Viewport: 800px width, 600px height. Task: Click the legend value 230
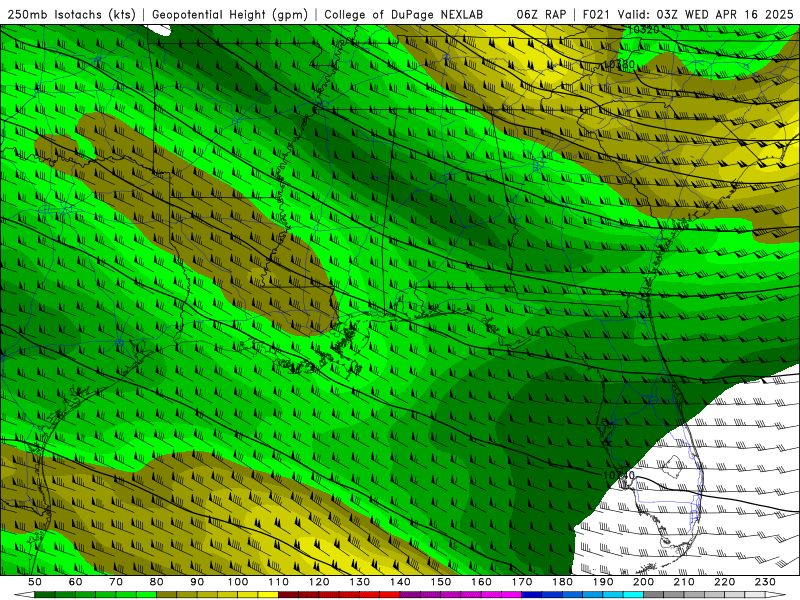tap(765, 582)
